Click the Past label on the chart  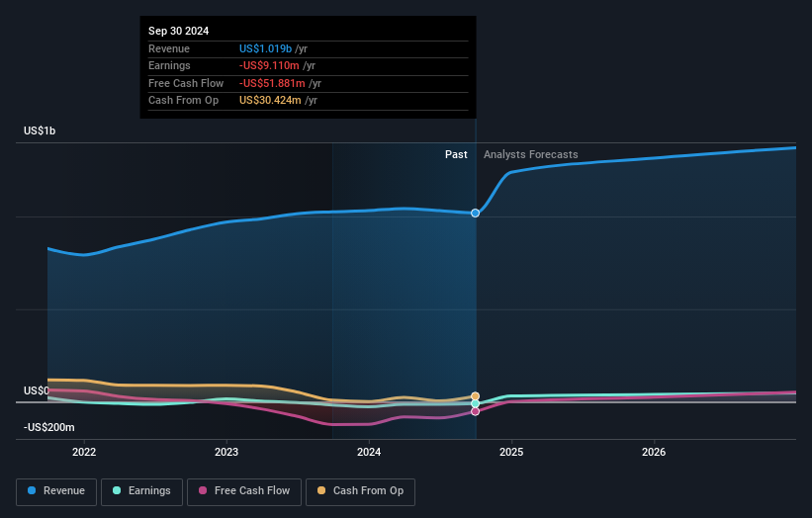pyautogui.click(x=456, y=155)
